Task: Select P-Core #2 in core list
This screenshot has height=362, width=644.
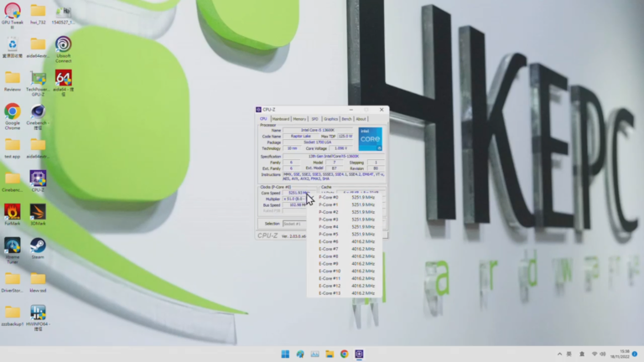Action: [x=345, y=212]
